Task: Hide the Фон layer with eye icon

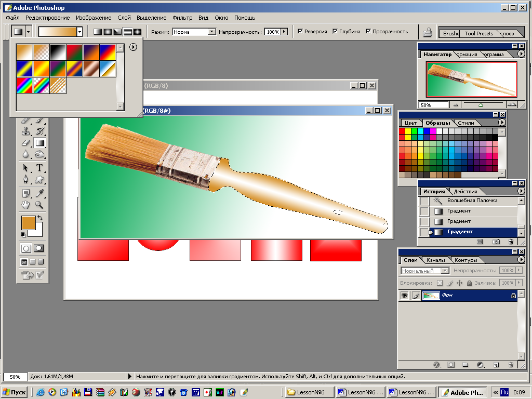Action: click(x=404, y=296)
